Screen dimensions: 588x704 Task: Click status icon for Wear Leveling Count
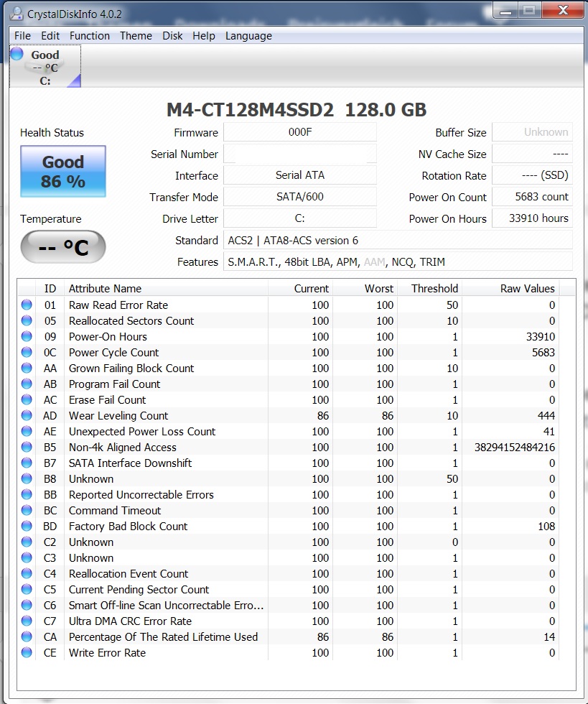27,415
